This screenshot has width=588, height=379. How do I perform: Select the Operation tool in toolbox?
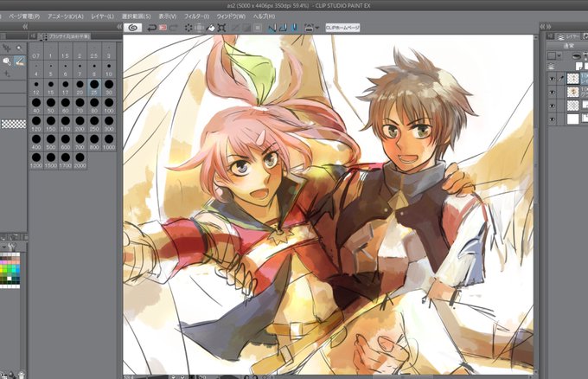coord(7,48)
